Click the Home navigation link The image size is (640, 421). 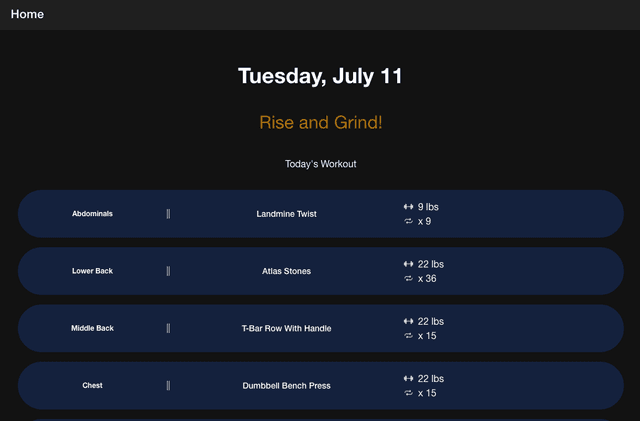coord(27,15)
